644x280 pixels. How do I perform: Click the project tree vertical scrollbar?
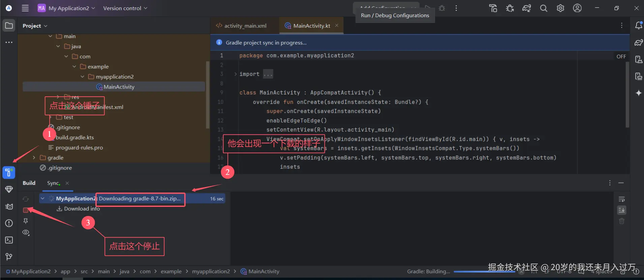pos(208,95)
